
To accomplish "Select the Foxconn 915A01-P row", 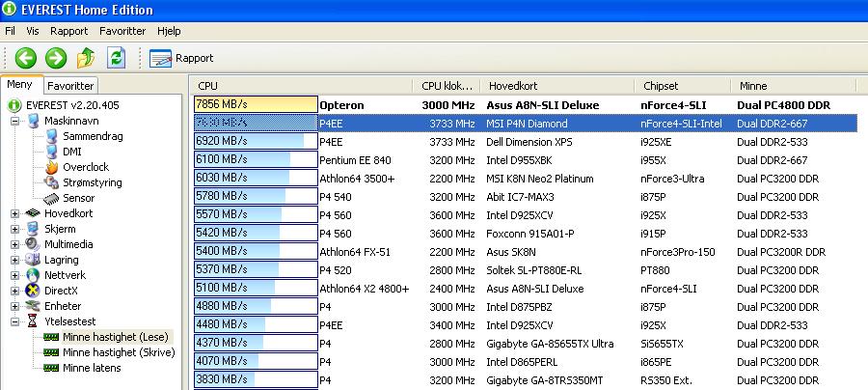I will tap(526, 234).
